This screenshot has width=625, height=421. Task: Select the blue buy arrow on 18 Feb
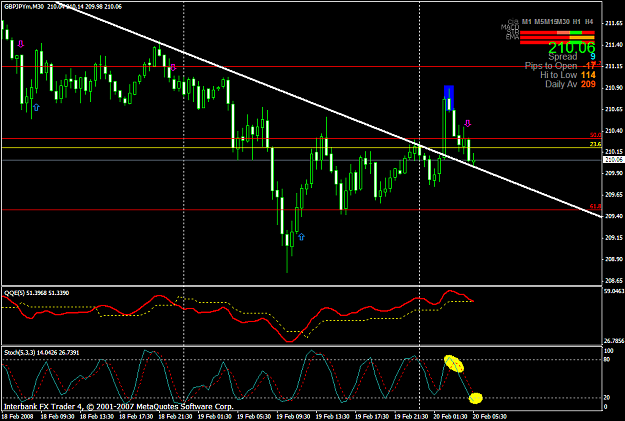coord(36,107)
